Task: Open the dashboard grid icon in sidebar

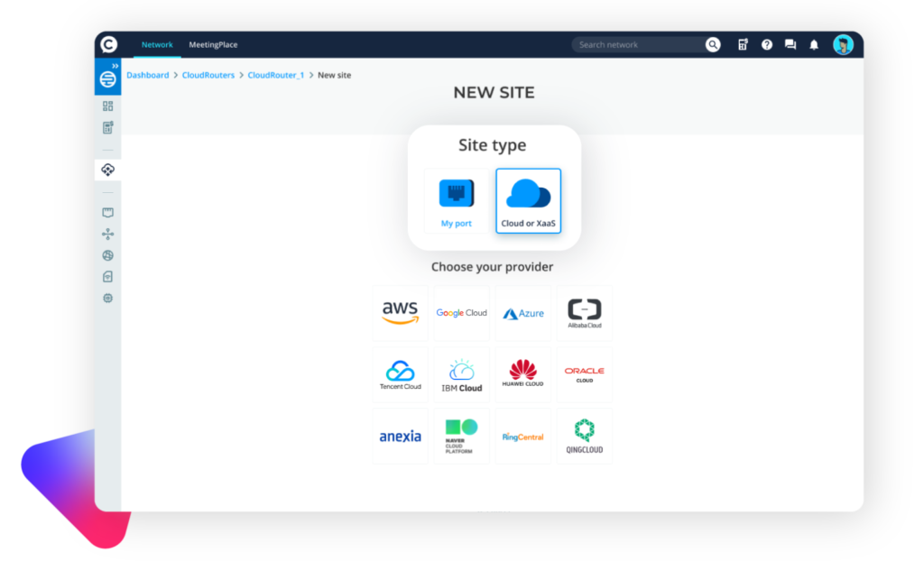Action: pyautogui.click(x=107, y=106)
